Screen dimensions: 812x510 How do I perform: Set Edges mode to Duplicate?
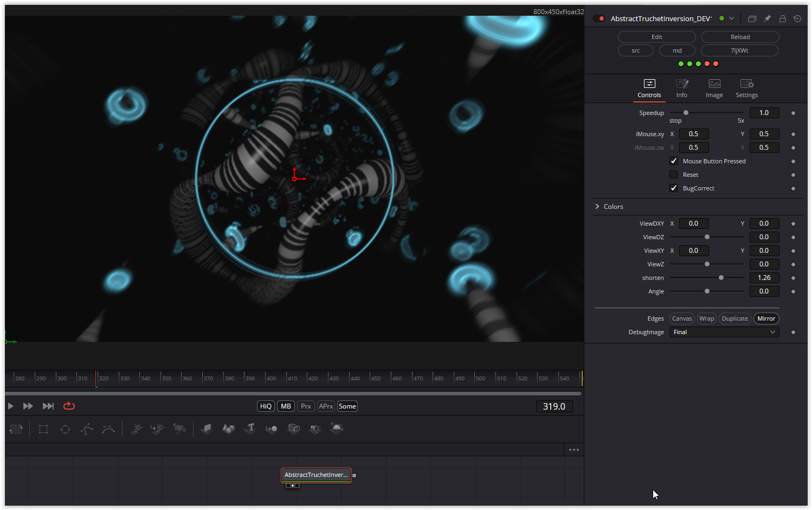point(735,318)
